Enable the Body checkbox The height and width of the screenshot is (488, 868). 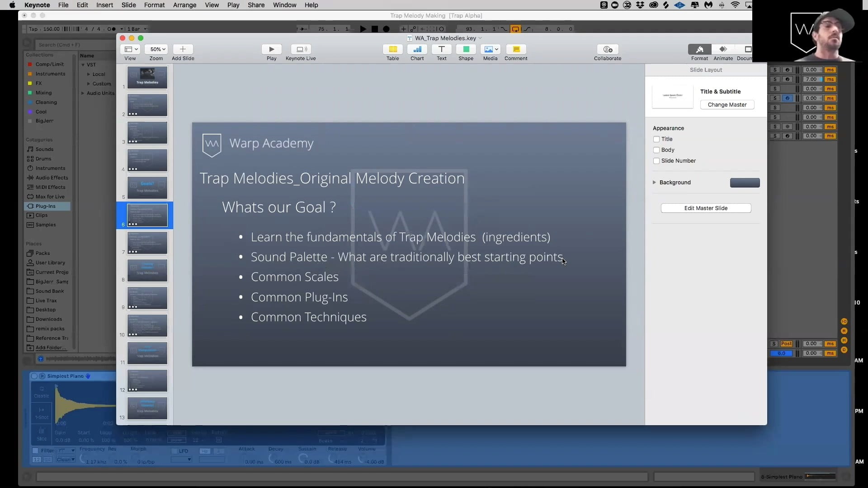(656, 150)
